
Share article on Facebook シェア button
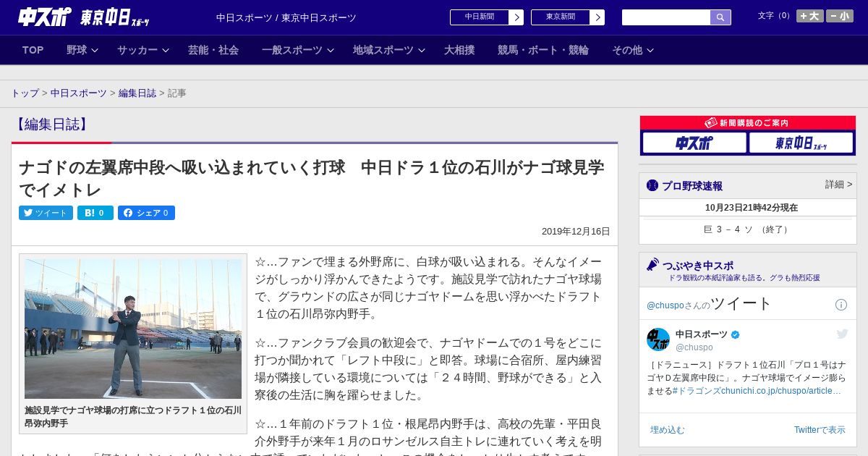[146, 213]
